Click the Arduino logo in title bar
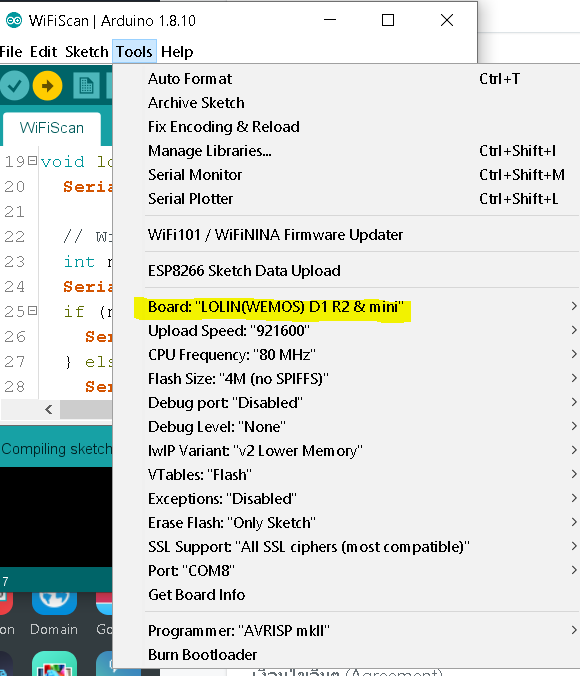580x676 pixels. click(14, 20)
